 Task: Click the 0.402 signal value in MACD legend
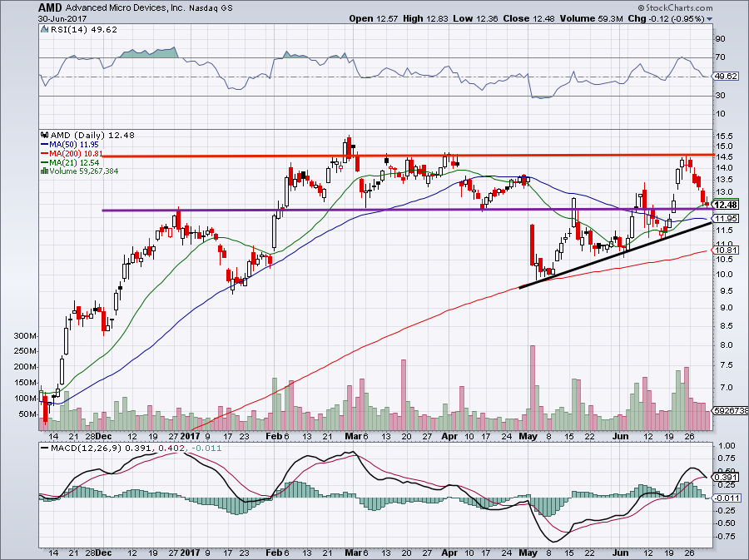click(x=172, y=448)
